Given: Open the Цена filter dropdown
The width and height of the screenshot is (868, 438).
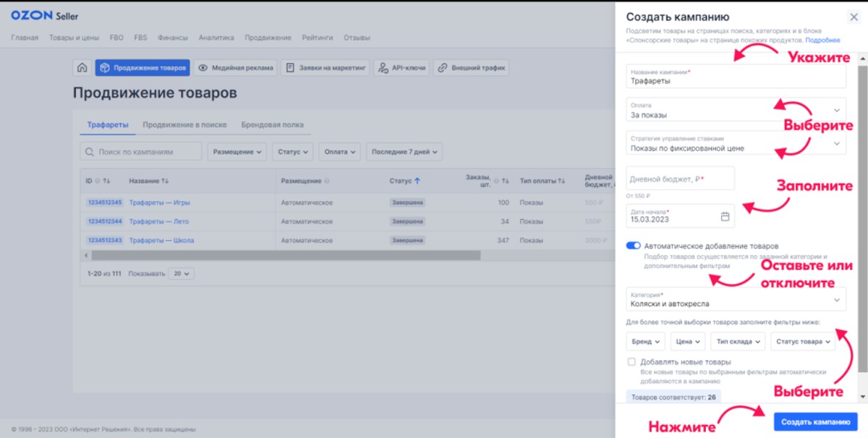Looking at the screenshot, I should point(687,341).
